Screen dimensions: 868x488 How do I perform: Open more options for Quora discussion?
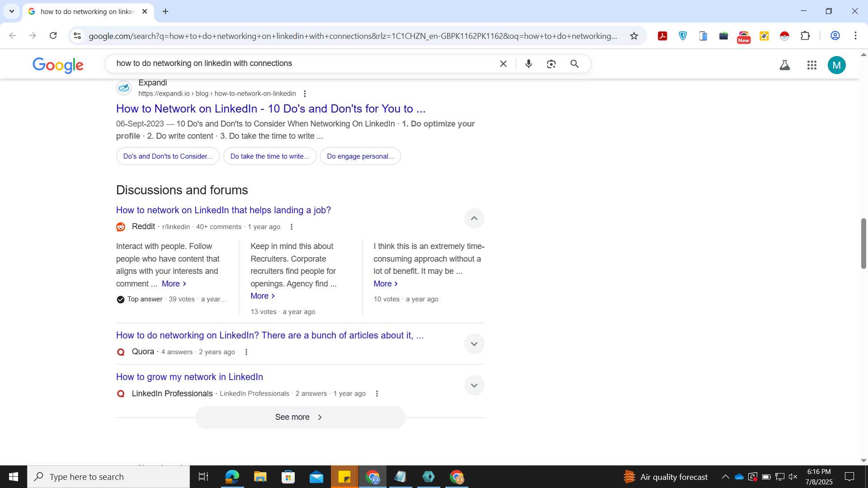click(246, 352)
